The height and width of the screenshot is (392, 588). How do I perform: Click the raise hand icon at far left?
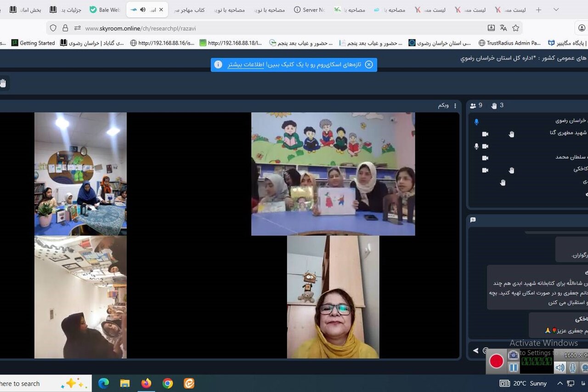pos(3,83)
